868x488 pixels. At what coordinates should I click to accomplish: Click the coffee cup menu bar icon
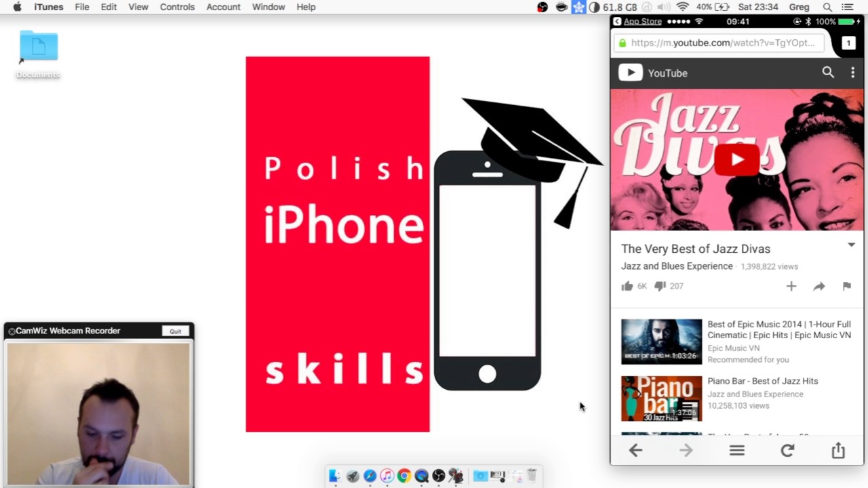[x=561, y=7]
